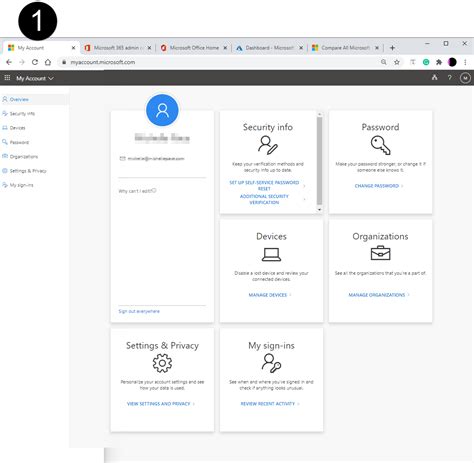Screen dimensions: 474x463
Task: Switch to the Microsoft Office Home tab
Action: tap(194, 48)
